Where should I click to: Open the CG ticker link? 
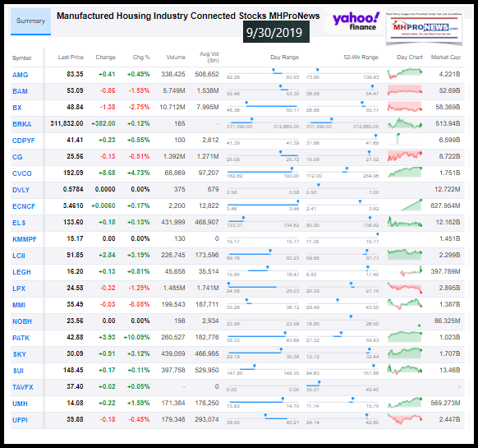(17, 157)
